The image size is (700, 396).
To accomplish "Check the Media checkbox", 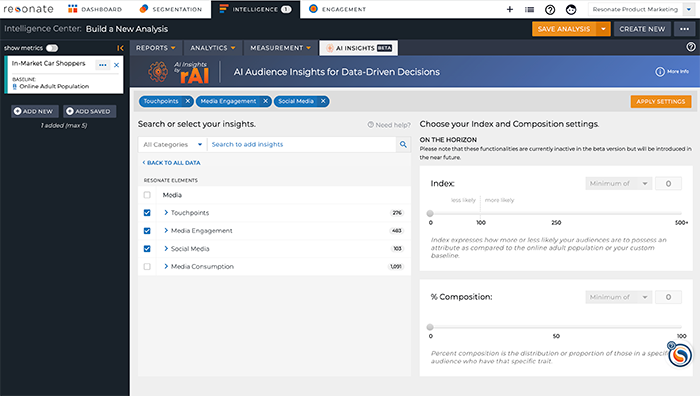I will (147, 195).
